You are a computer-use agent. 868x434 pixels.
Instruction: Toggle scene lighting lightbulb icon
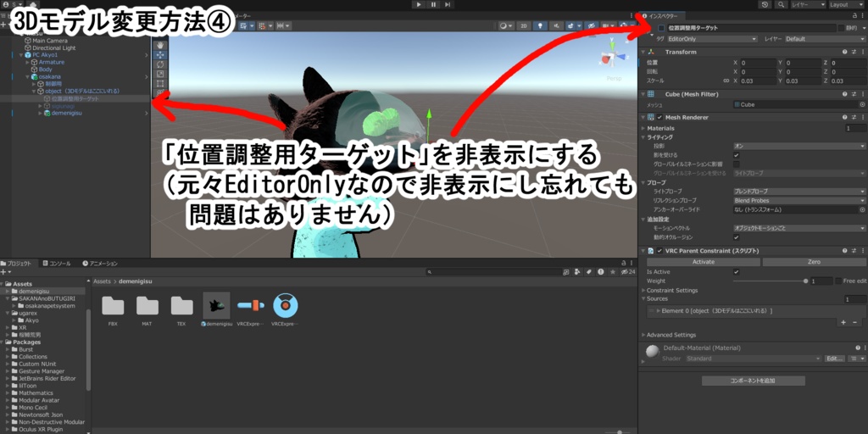[540, 26]
